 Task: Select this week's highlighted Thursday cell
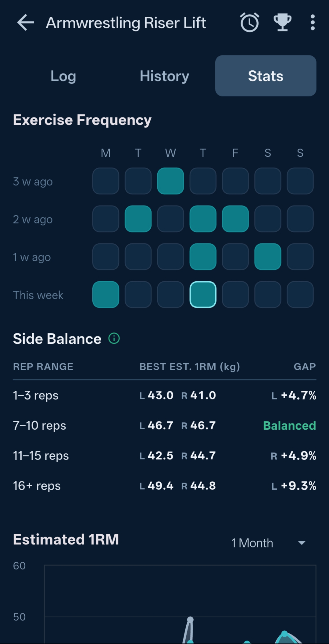click(203, 294)
